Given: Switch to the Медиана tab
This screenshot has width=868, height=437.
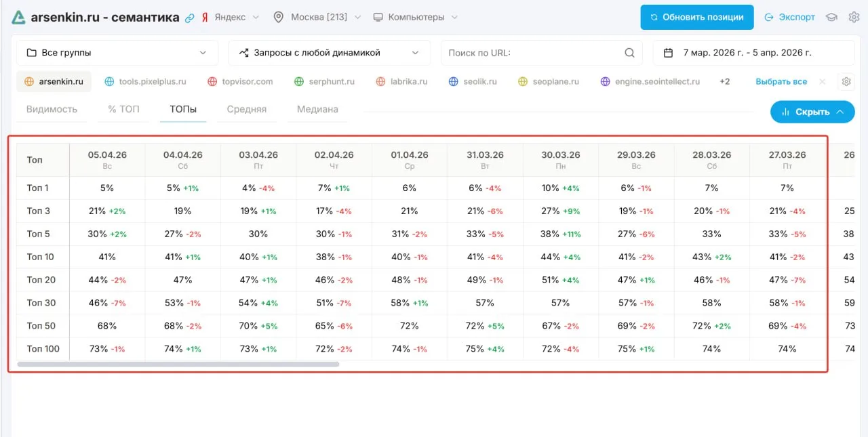Looking at the screenshot, I should 317,109.
